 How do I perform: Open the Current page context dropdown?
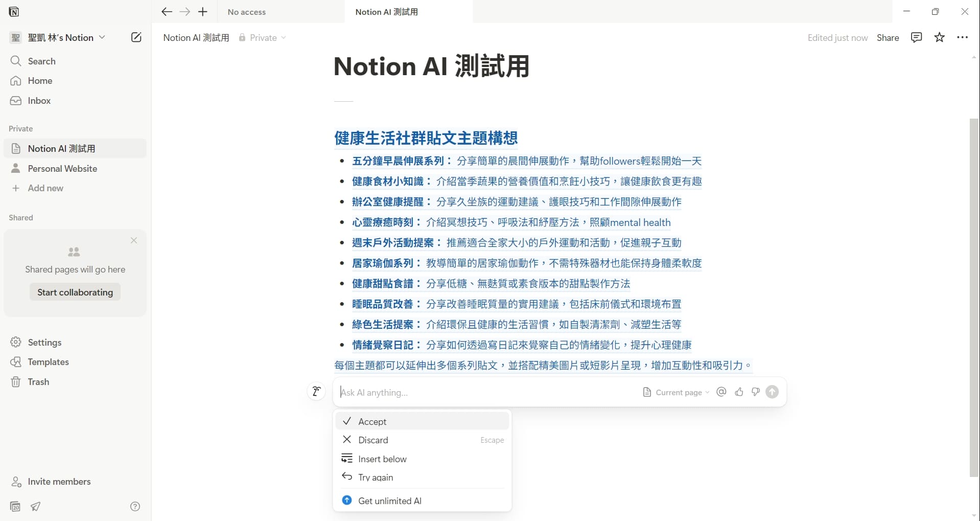675,392
